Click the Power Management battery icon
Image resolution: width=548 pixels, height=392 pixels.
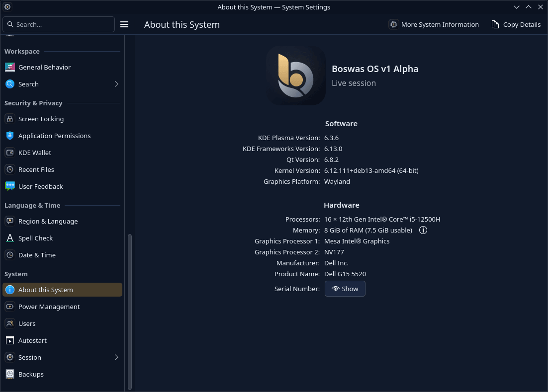pos(10,307)
